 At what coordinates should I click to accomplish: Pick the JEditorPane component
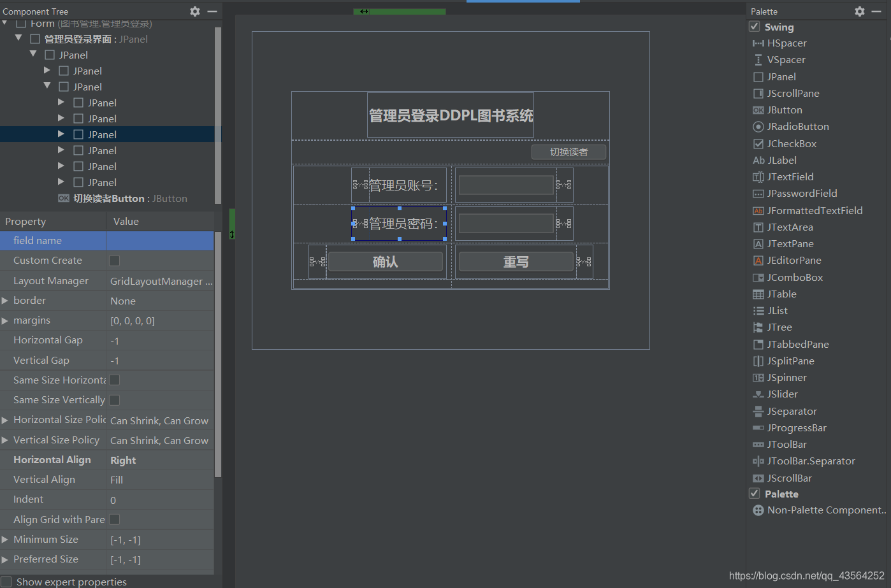pyautogui.click(x=787, y=261)
